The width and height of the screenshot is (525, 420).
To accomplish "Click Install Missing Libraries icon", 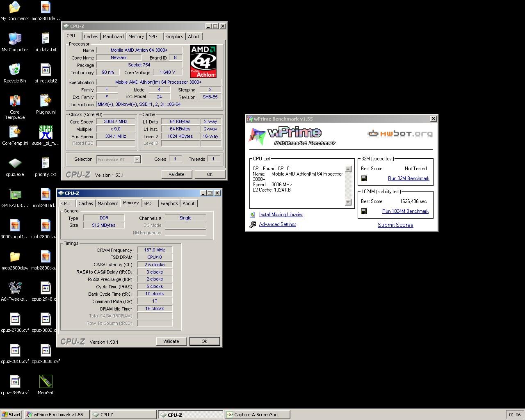I will [x=253, y=215].
